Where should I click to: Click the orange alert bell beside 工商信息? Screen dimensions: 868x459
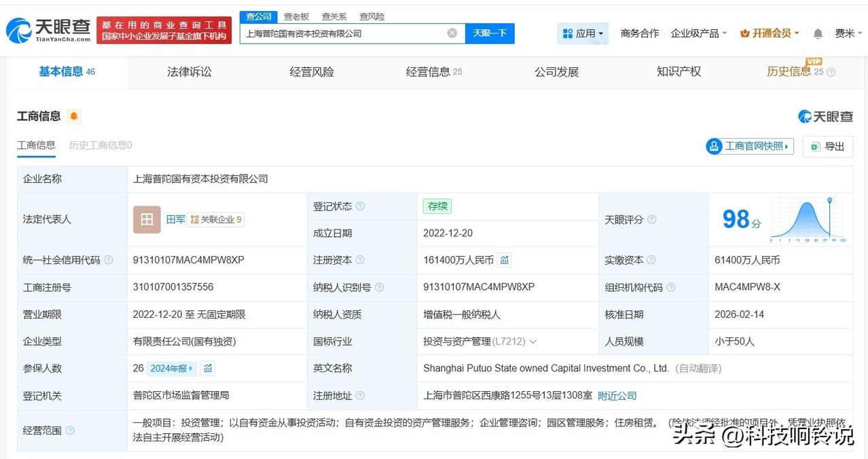(x=74, y=116)
